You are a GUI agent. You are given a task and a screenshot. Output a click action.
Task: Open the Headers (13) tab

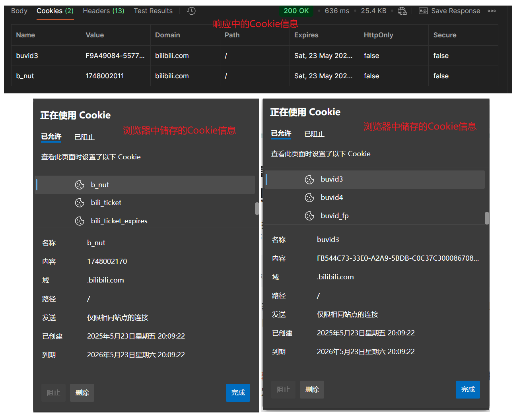point(103,11)
